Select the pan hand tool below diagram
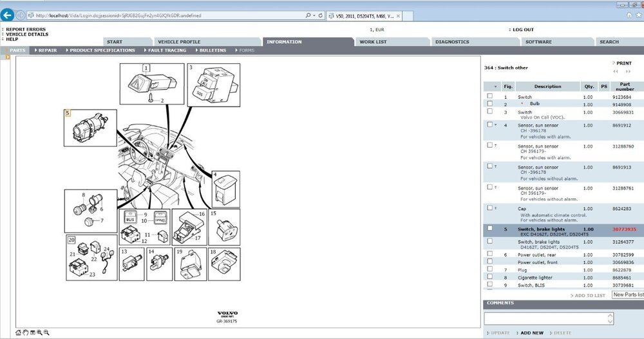Image resolution: width=644 pixels, height=339 pixels. [26, 333]
